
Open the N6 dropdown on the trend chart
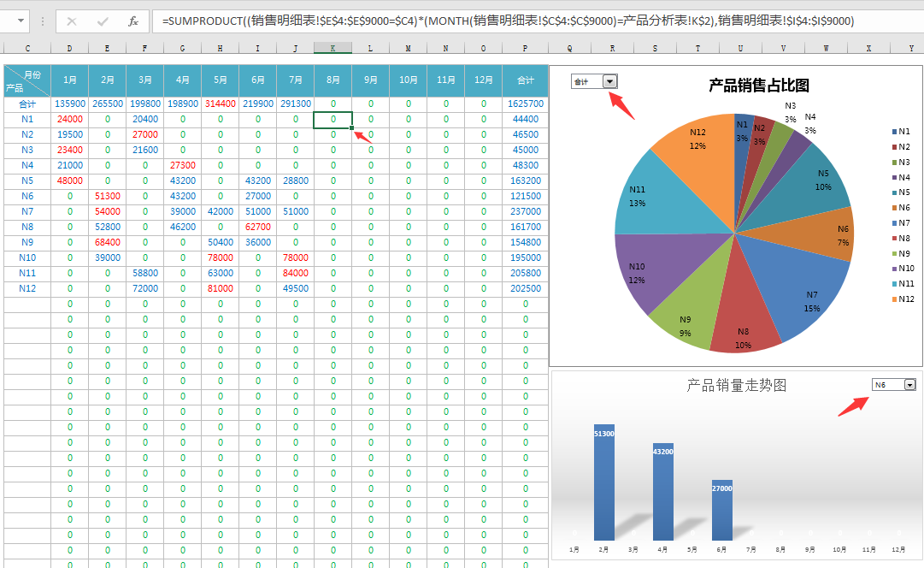pyautogui.click(x=909, y=385)
